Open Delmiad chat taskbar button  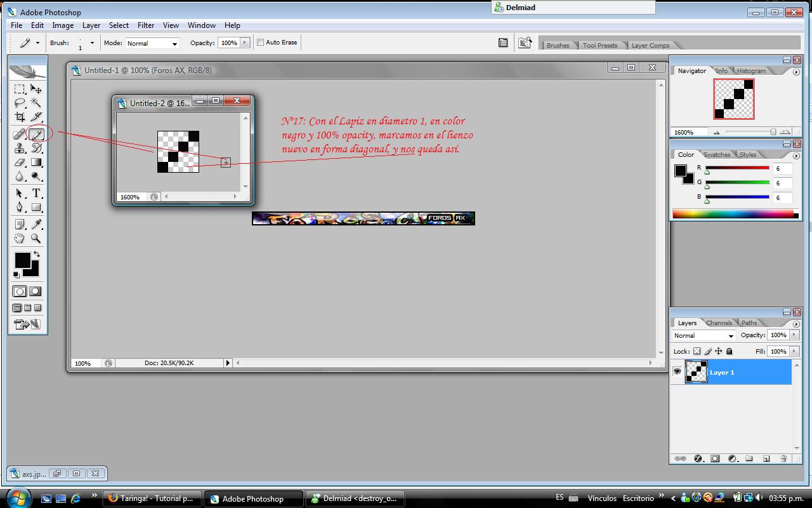click(x=355, y=498)
